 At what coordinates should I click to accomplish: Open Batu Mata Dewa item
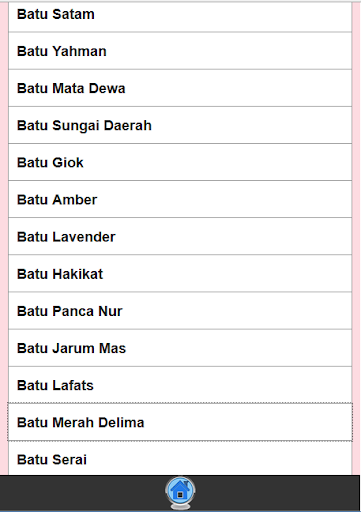(180, 88)
